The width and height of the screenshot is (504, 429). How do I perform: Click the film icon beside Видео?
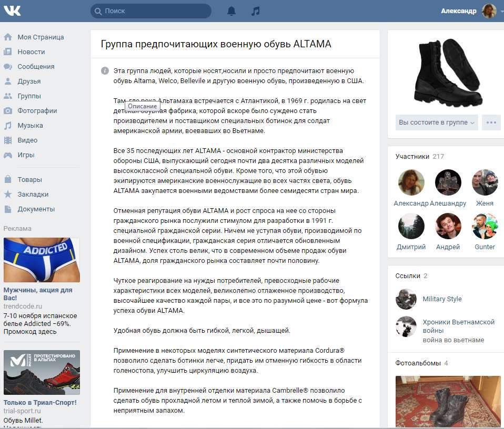pyautogui.click(x=8, y=140)
